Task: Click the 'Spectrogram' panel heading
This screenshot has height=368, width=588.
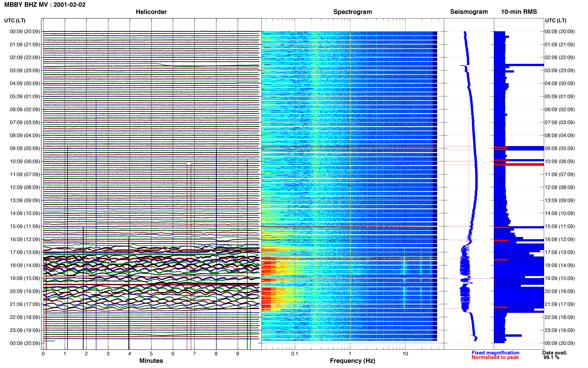Action: pos(352,12)
